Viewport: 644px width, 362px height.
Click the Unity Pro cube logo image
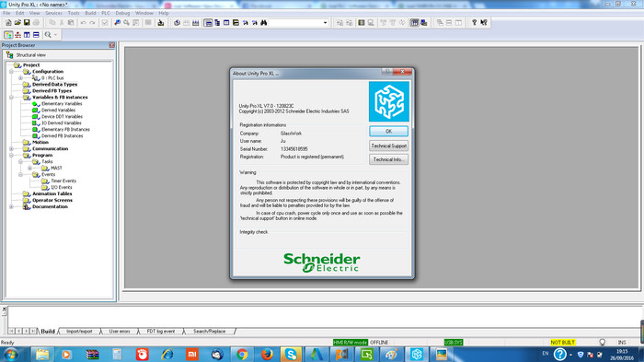(389, 101)
